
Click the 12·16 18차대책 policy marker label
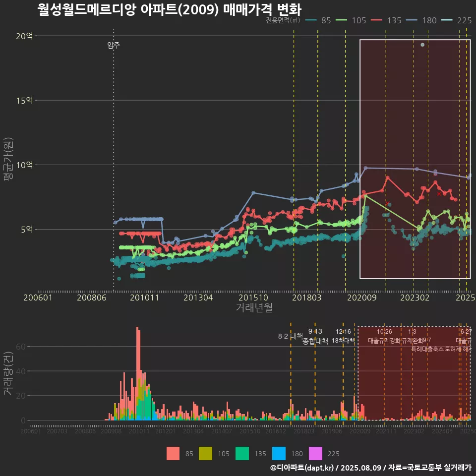(343, 336)
